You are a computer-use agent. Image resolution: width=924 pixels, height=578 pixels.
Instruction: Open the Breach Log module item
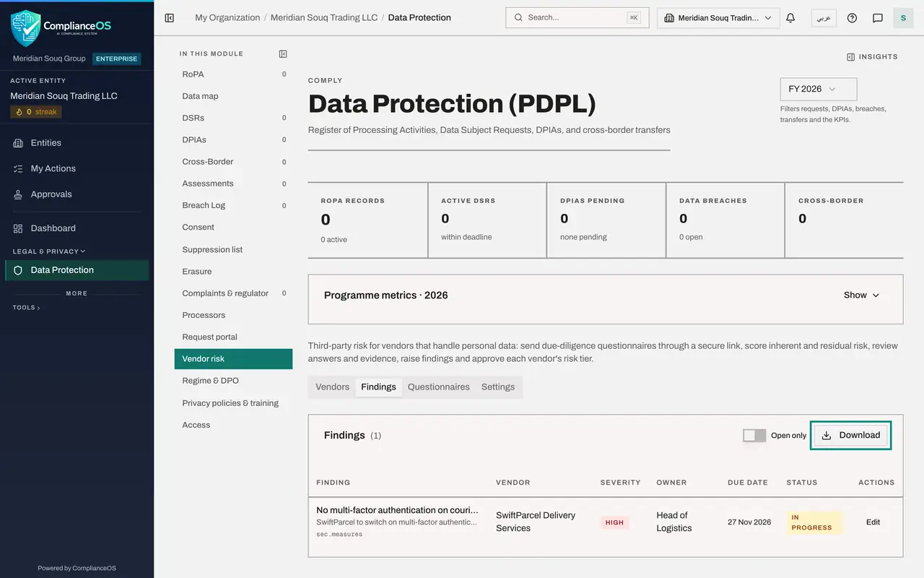233,205
